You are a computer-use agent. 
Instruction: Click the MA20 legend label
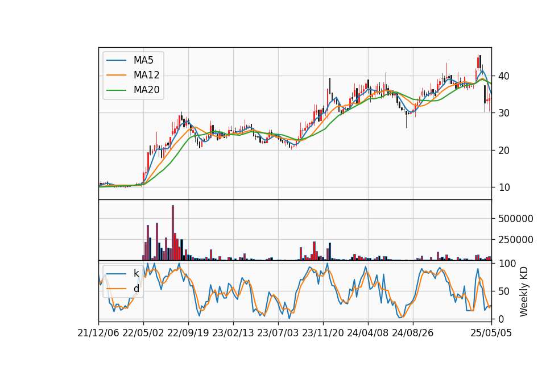pyautogui.click(x=146, y=90)
